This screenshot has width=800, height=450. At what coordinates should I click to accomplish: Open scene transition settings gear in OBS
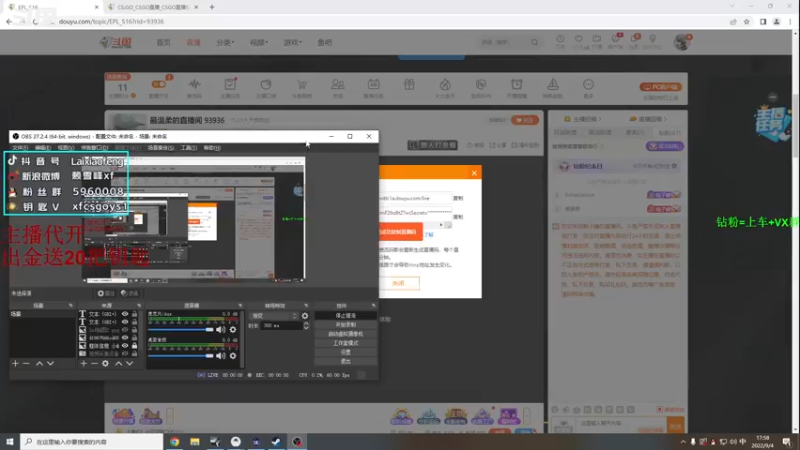(305, 316)
